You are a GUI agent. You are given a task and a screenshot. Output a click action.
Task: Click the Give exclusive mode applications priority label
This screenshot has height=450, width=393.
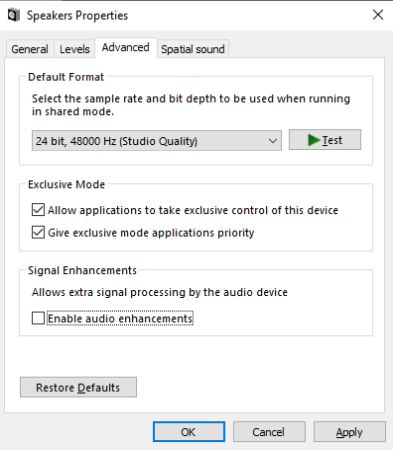[x=151, y=233]
